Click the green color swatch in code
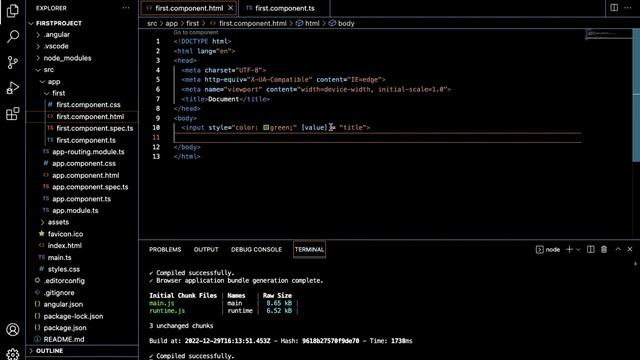Viewport: 640px width, 360px height. [266, 127]
